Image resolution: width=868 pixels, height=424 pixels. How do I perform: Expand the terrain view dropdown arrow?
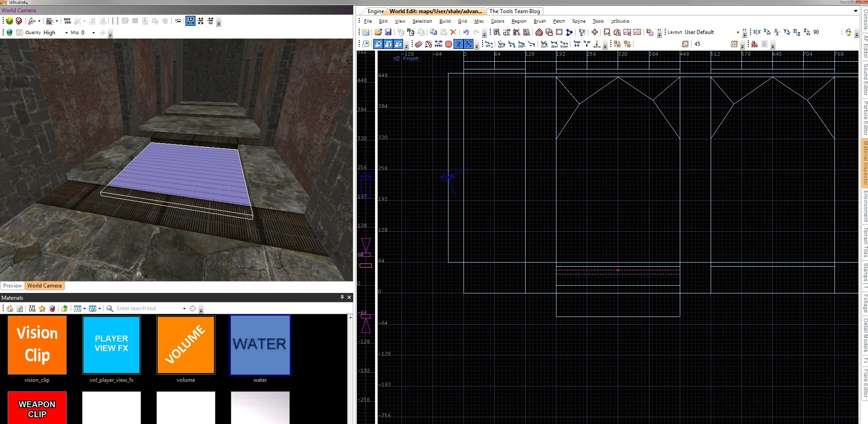pos(57,21)
